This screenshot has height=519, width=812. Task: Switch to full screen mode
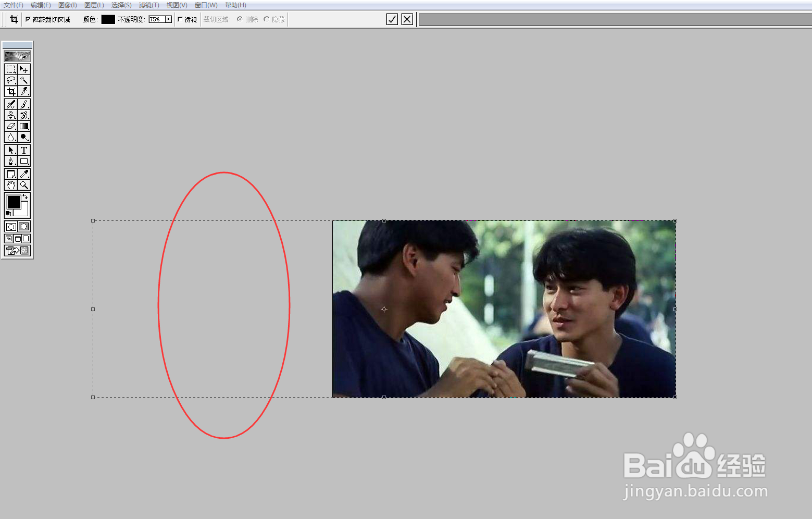(26, 239)
